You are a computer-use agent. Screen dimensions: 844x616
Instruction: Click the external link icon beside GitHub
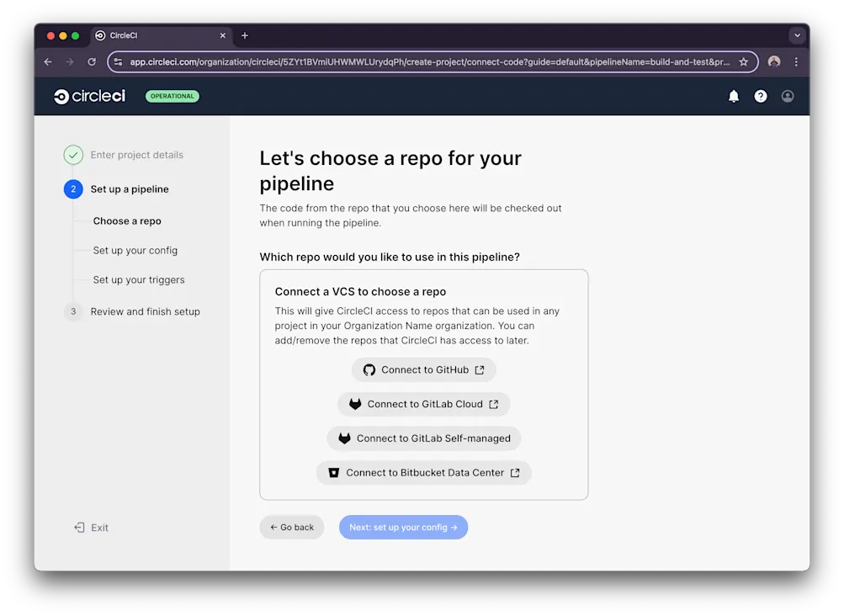point(480,370)
